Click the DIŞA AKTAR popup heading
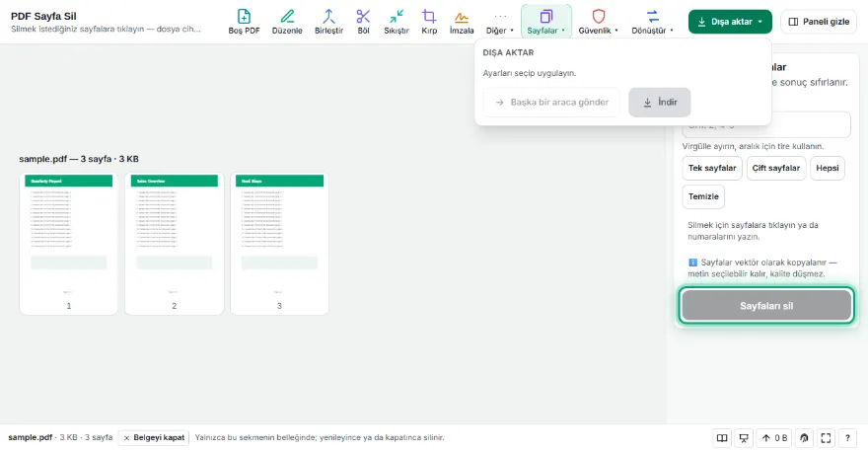 (x=508, y=52)
